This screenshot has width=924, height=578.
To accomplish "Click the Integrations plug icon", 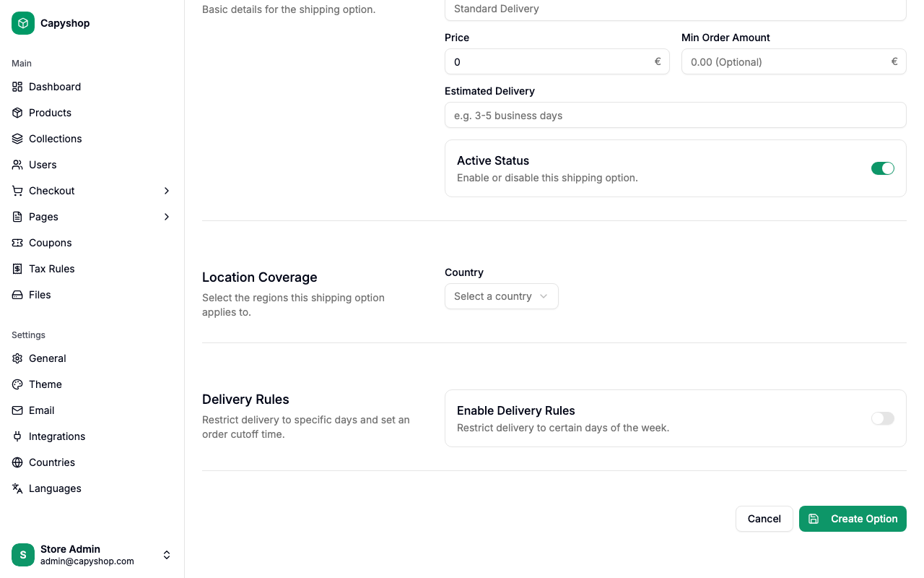I will [17, 436].
